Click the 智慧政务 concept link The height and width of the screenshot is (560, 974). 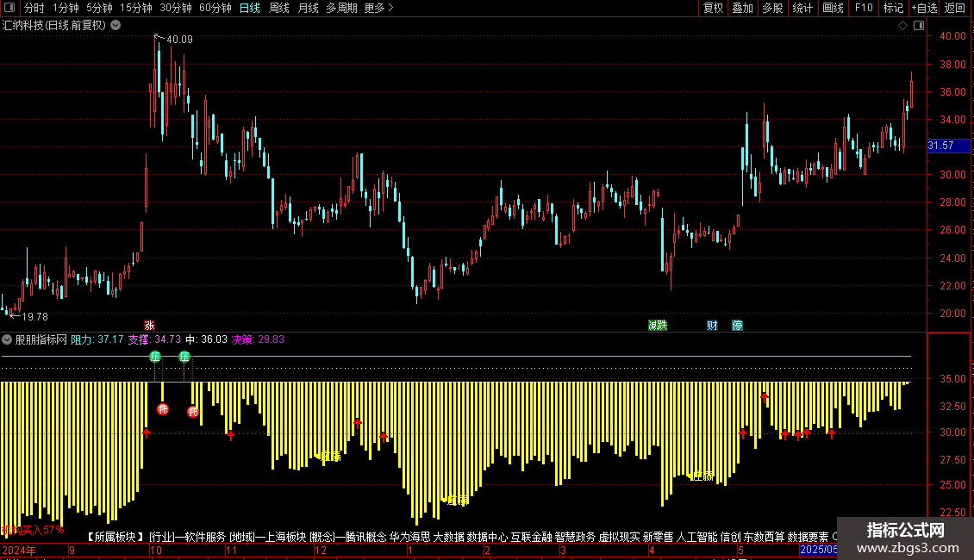click(x=575, y=537)
